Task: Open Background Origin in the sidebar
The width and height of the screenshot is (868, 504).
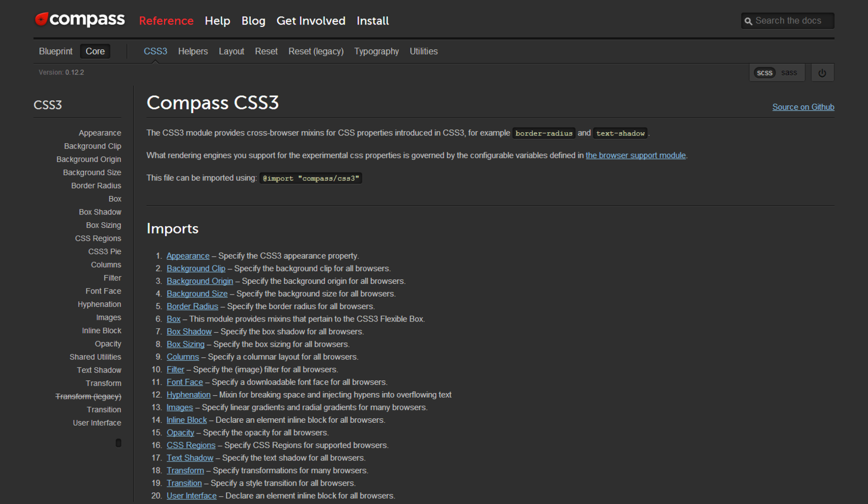Action: (88, 160)
